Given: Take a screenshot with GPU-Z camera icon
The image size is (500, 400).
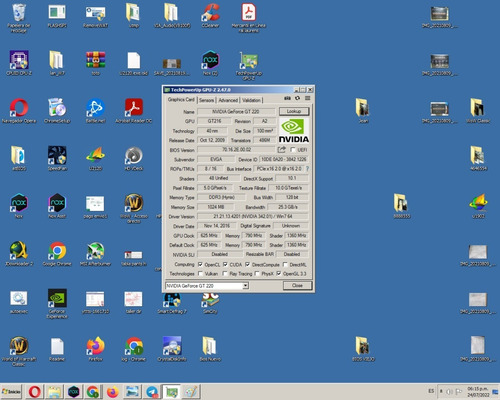Looking at the screenshot, I should pyautogui.click(x=287, y=98).
